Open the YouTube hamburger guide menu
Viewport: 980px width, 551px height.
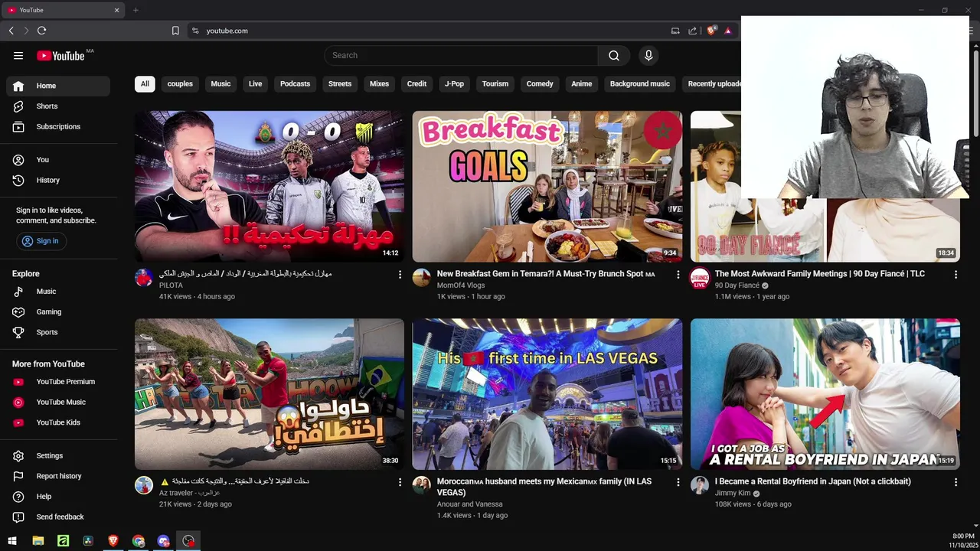tap(18, 55)
